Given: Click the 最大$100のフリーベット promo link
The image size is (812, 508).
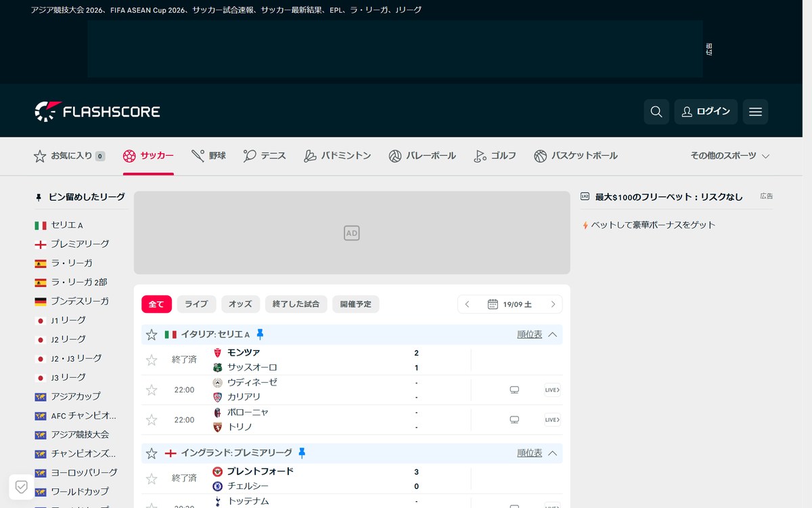Looking at the screenshot, I should [x=669, y=197].
